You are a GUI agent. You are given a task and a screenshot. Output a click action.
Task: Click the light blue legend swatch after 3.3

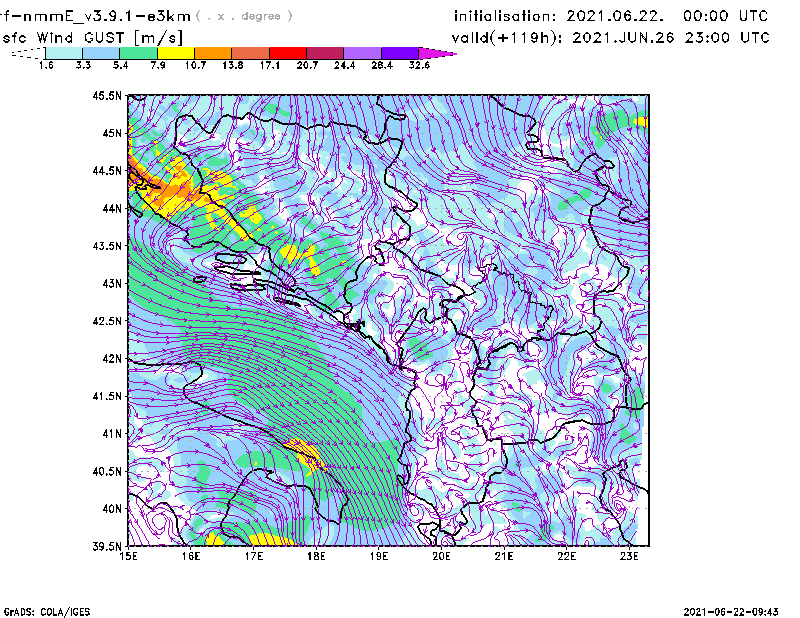pyautogui.click(x=101, y=53)
